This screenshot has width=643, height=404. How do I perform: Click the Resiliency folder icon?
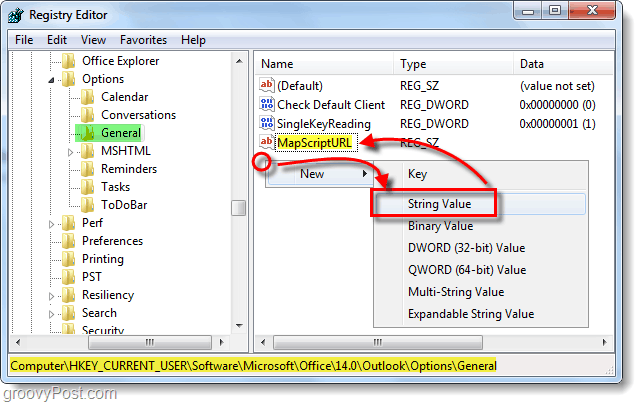tap(69, 296)
